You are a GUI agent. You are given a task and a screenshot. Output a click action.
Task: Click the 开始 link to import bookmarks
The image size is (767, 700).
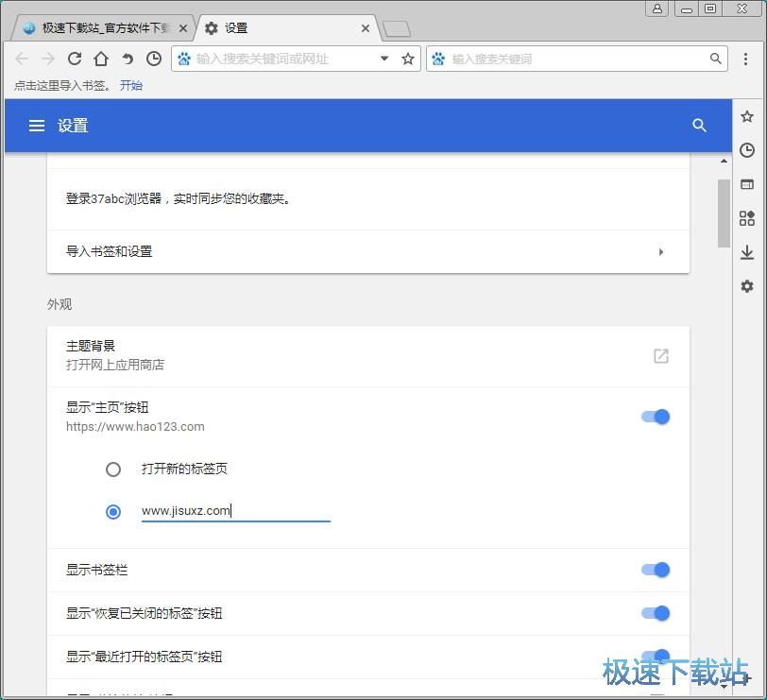pos(131,85)
